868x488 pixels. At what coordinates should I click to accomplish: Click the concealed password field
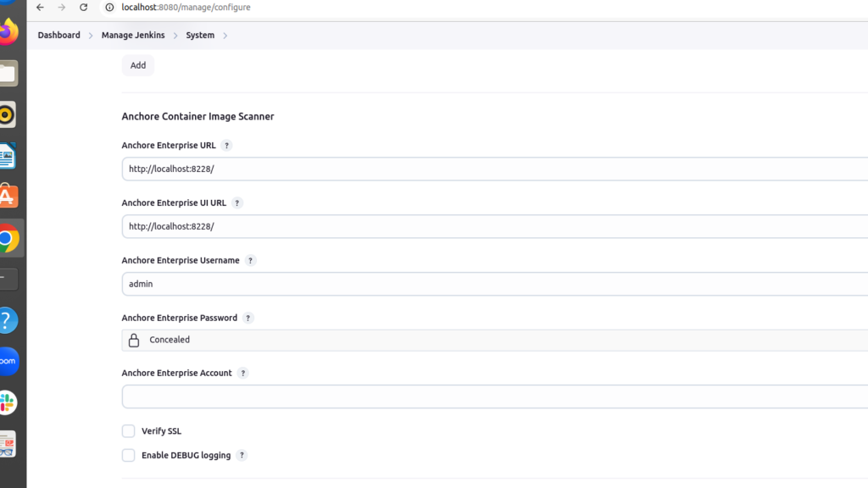click(495, 341)
